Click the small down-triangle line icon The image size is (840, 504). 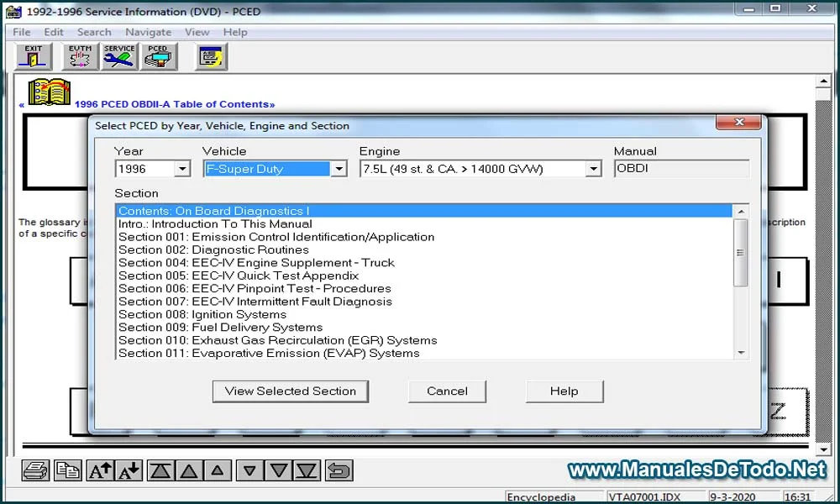coord(249,470)
